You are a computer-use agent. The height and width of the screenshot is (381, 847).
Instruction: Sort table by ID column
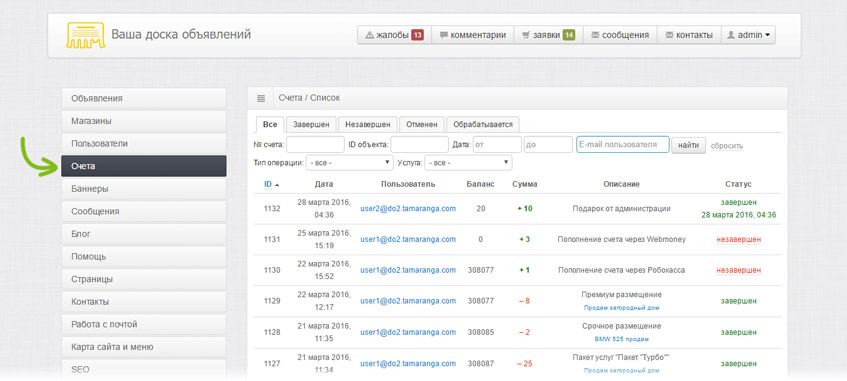click(271, 184)
